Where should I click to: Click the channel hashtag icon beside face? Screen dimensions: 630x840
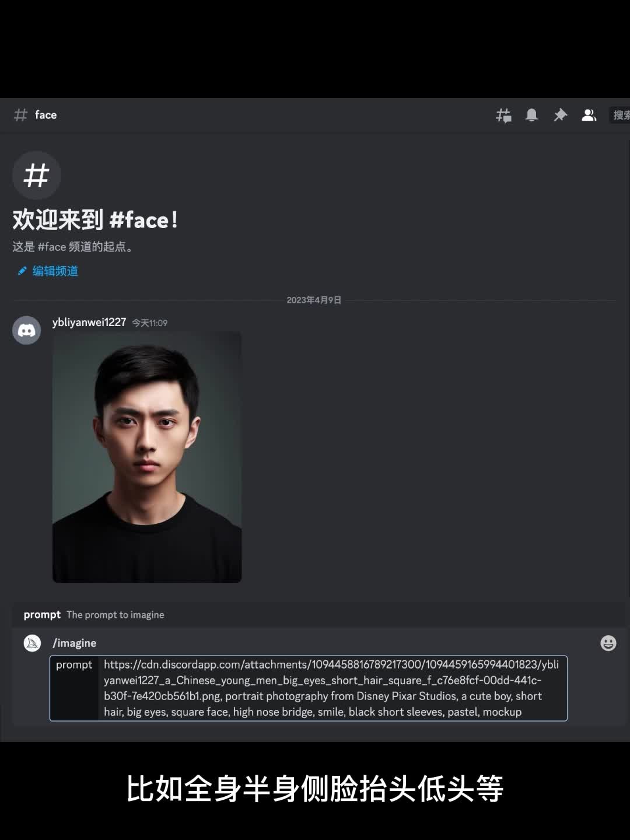tap(20, 115)
